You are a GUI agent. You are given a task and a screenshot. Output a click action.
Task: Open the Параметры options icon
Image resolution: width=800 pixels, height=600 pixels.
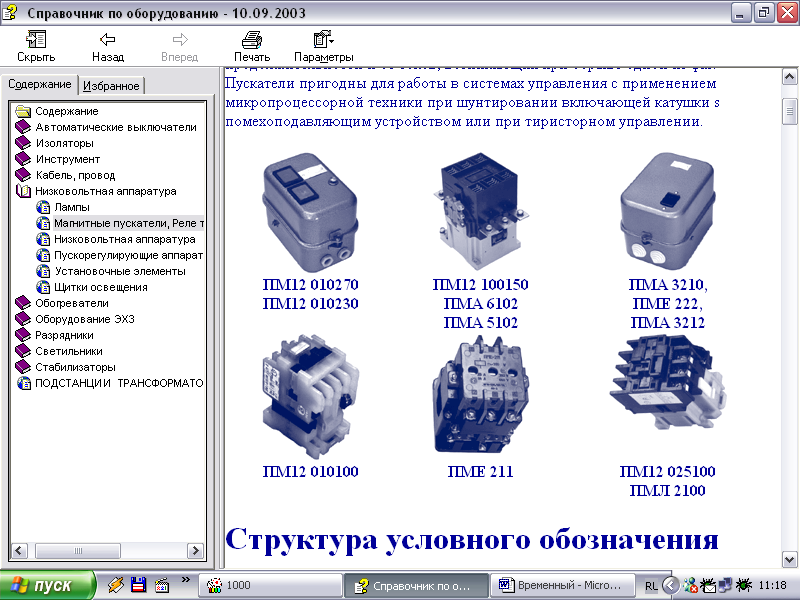pyautogui.click(x=323, y=39)
